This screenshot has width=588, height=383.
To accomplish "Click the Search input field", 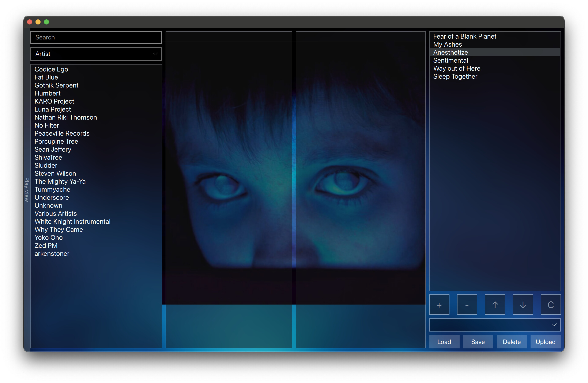I will coord(96,37).
